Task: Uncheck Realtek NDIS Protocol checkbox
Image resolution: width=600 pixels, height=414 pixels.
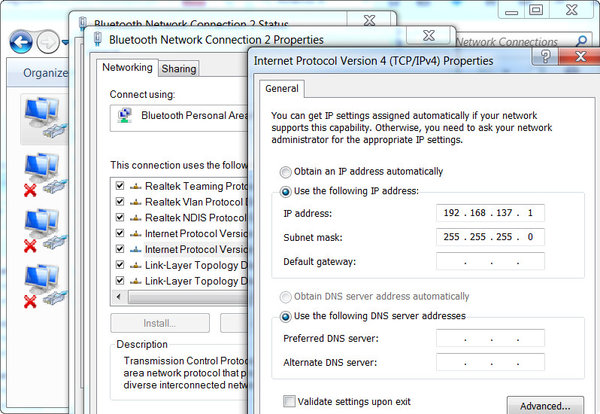Action: 120,218
